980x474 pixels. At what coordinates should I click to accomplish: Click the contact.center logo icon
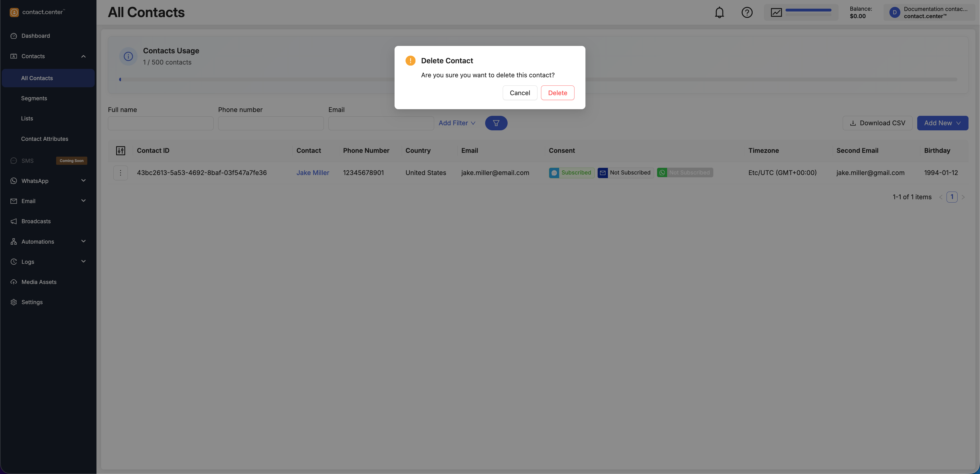pos(14,12)
